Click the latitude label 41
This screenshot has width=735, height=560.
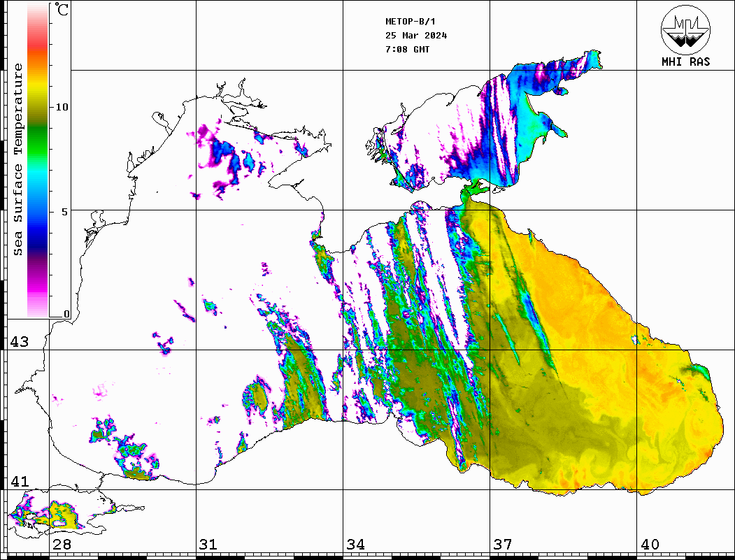pos(20,481)
